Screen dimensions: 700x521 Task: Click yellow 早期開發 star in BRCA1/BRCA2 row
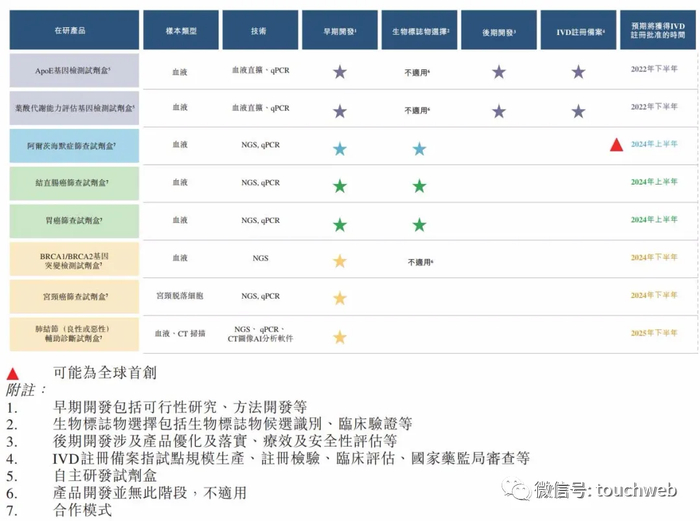click(x=340, y=261)
